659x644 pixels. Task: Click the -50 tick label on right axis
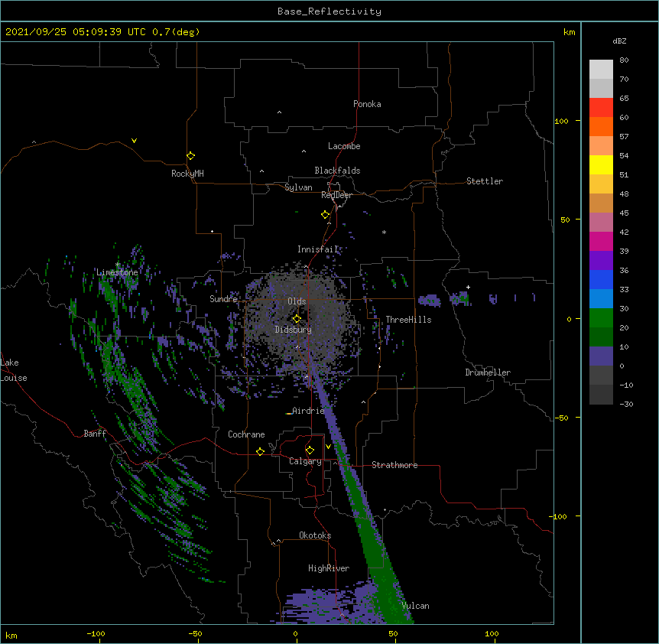pyautogui.click(x=561, y=418)
